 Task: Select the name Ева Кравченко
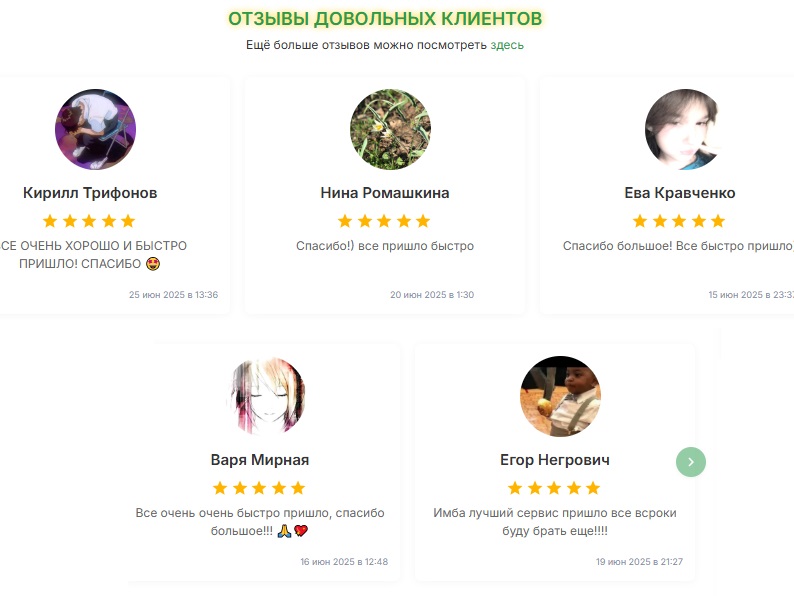tap(680, 193)
